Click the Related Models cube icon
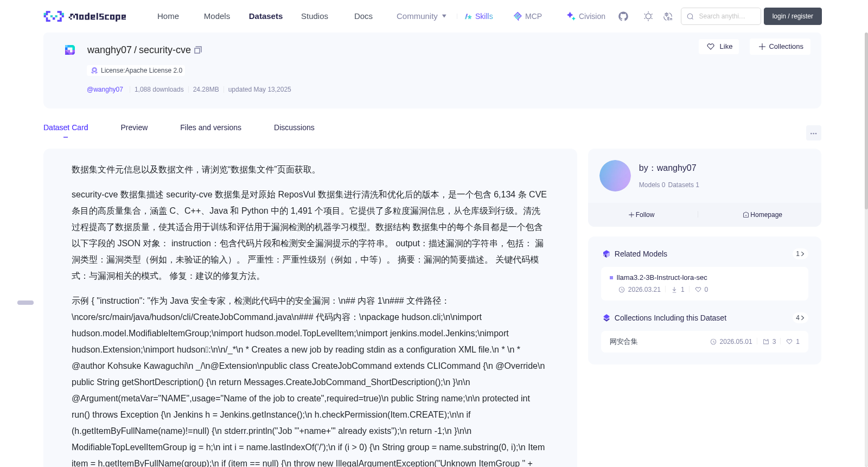This screenshot has height=467, width=868. point(607,254)
